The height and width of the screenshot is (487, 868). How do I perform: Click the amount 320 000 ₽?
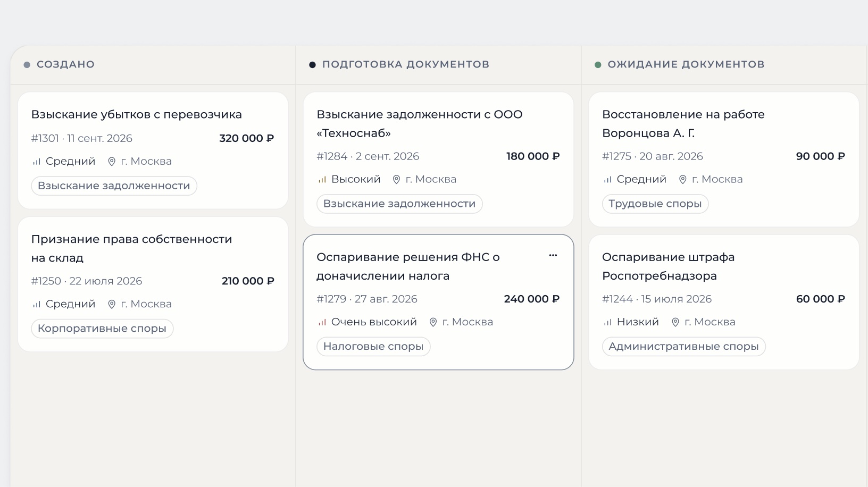(247, 138)
